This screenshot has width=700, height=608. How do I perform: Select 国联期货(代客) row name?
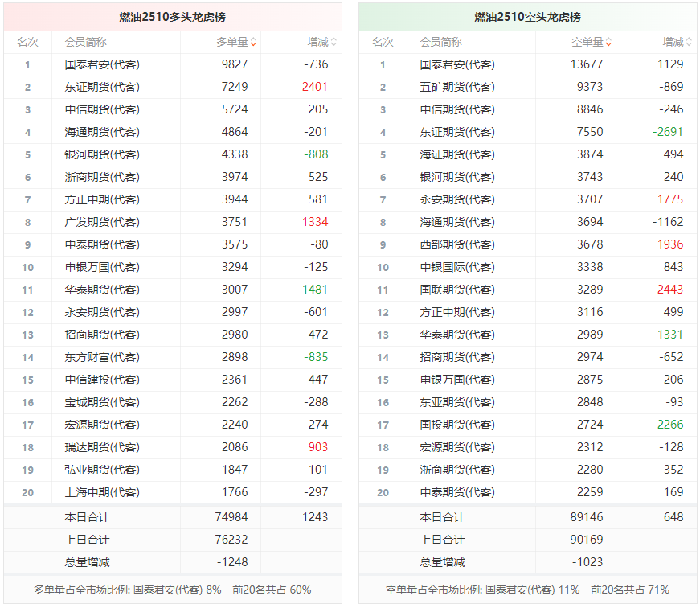457,290
